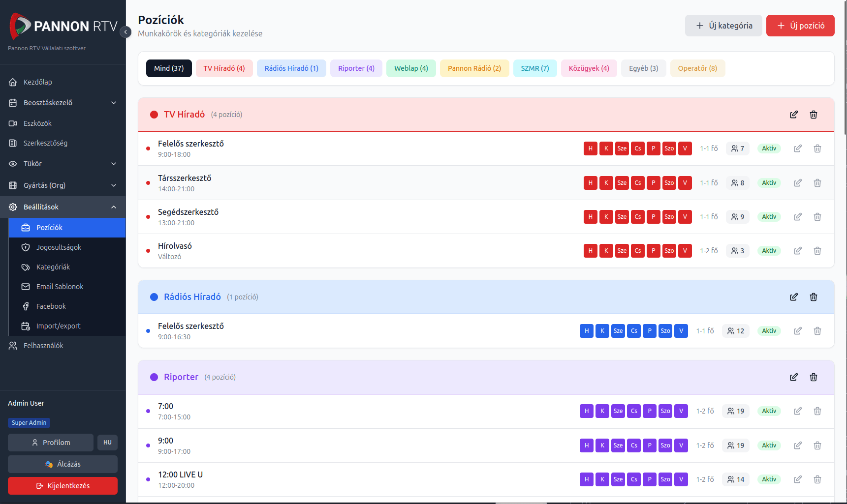
Task: Toggle Thursday (Cs) for Rádiós Felelős szerkesztő
Action: click(634, 331)
